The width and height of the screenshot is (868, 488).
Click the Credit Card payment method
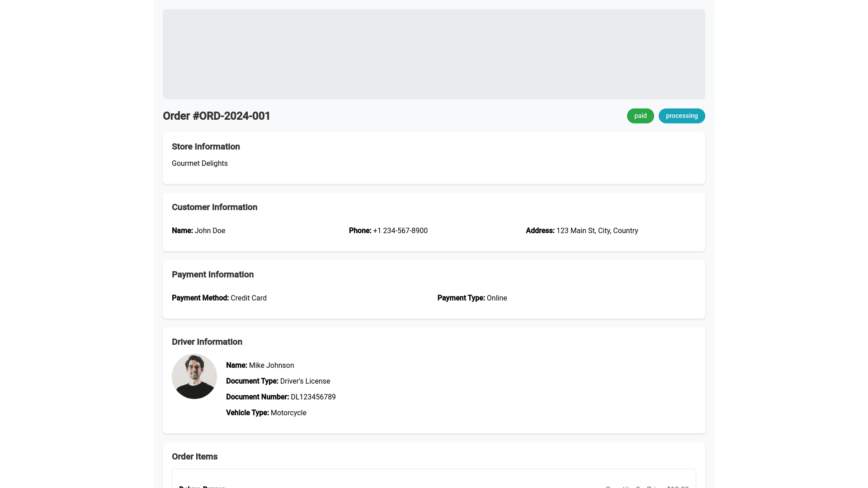point(248,298)
